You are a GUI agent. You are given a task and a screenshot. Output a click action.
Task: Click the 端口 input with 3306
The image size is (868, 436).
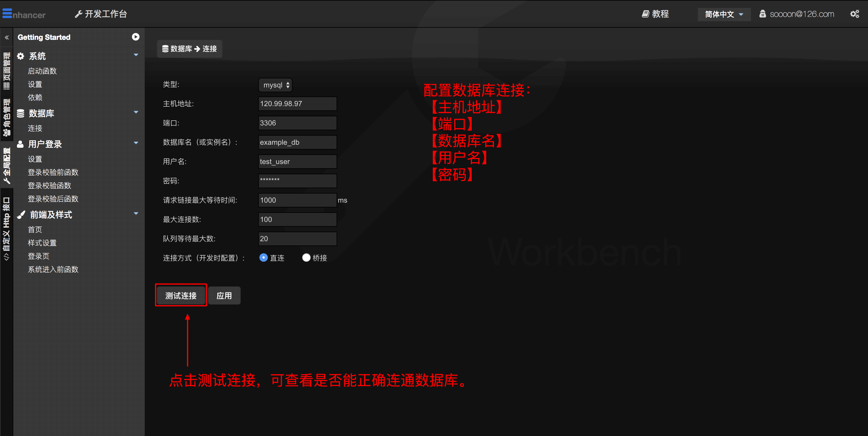(x=298, y=123)
